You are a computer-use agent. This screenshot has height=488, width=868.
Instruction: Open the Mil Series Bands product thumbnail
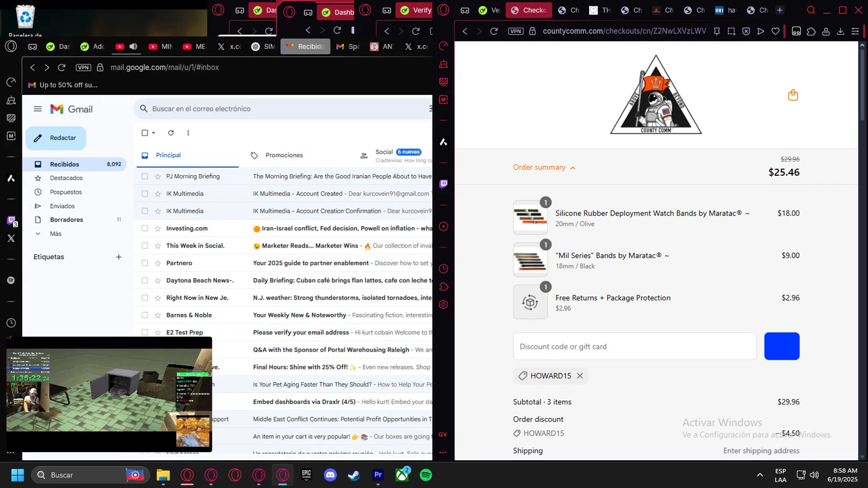click(x=530, y=260)
